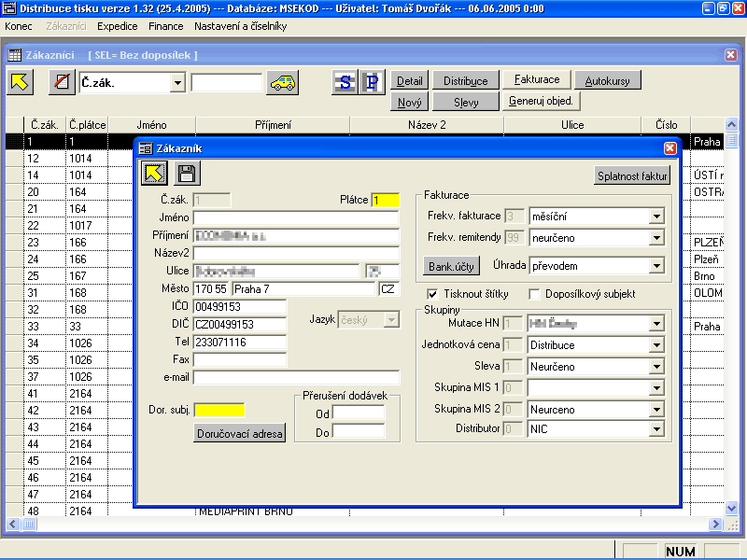Expand the Distributor dropdown list

(x=656, y=429)
